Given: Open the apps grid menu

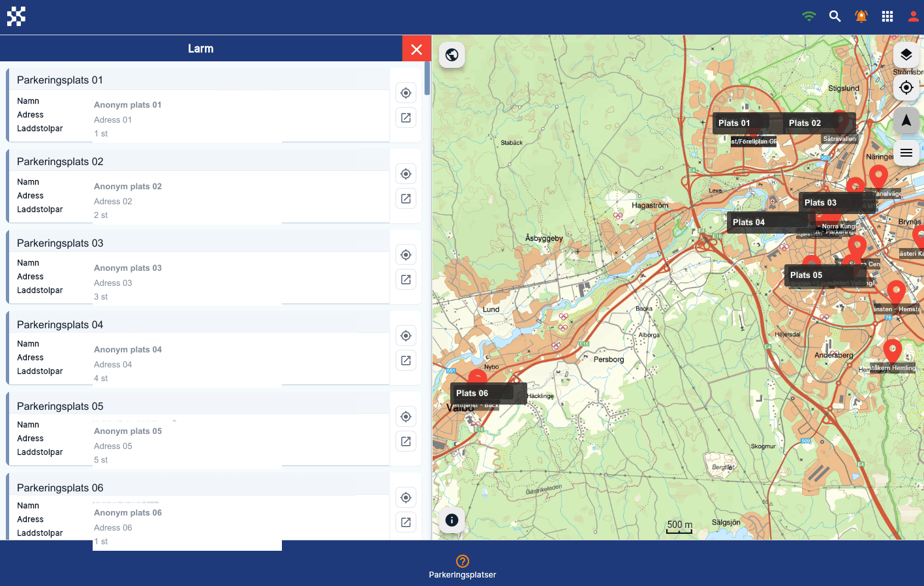Looking at the screenshot, I should 887,16.
